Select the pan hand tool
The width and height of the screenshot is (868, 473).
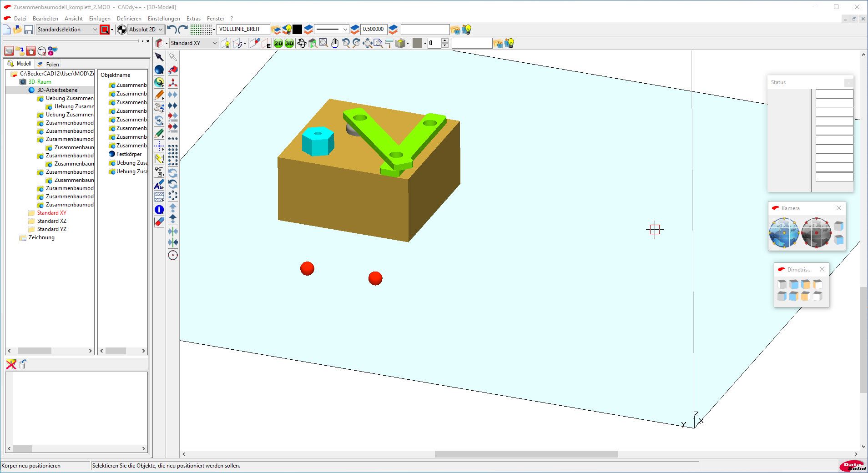coord(335,43)
